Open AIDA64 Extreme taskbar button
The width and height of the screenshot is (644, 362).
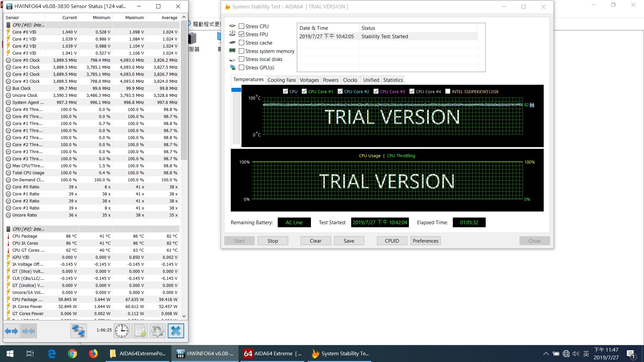[x=272, y=354]
